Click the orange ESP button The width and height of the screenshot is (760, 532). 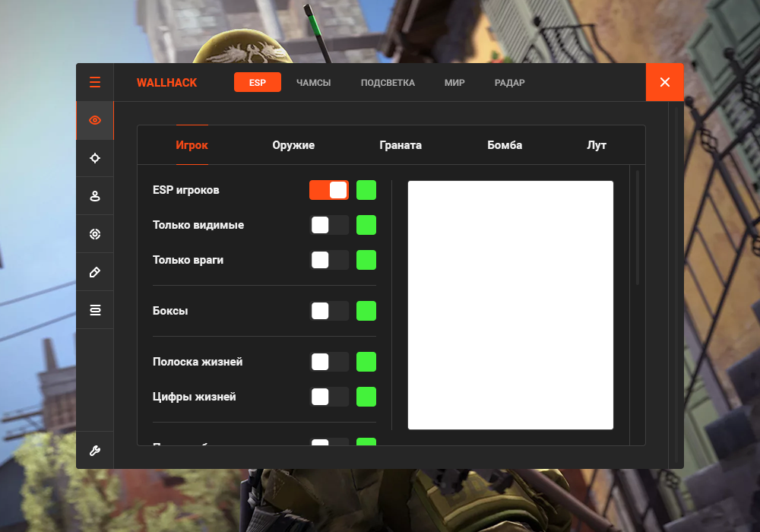(257, 83)
